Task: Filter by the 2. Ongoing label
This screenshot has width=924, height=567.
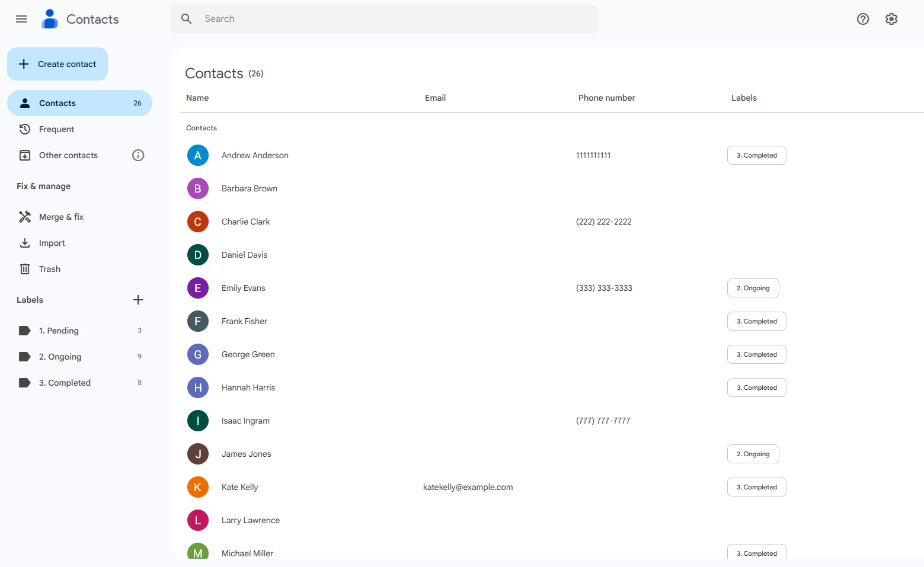Action: coord(79,357)
